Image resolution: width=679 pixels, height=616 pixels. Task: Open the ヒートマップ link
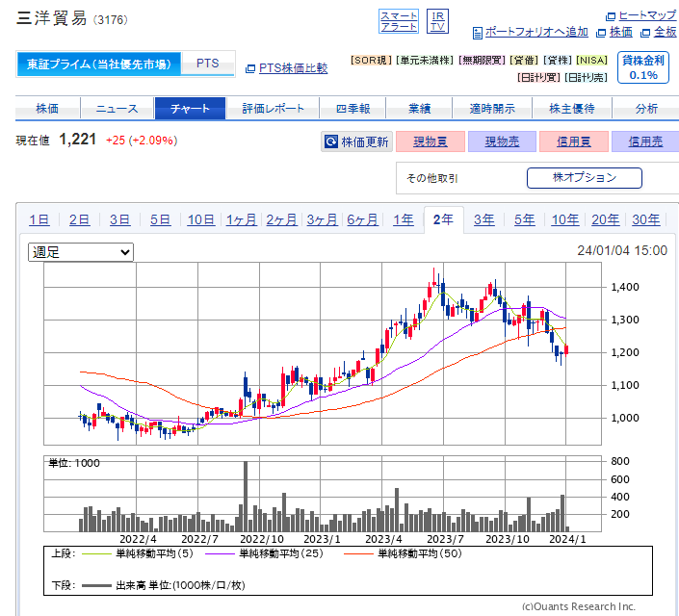[x=647, y=16]
